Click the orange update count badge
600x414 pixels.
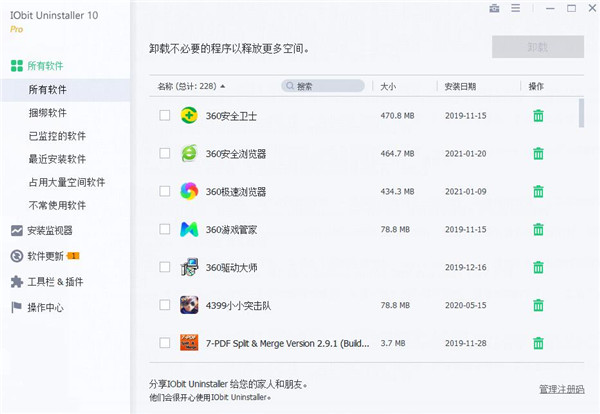(73, 256)
